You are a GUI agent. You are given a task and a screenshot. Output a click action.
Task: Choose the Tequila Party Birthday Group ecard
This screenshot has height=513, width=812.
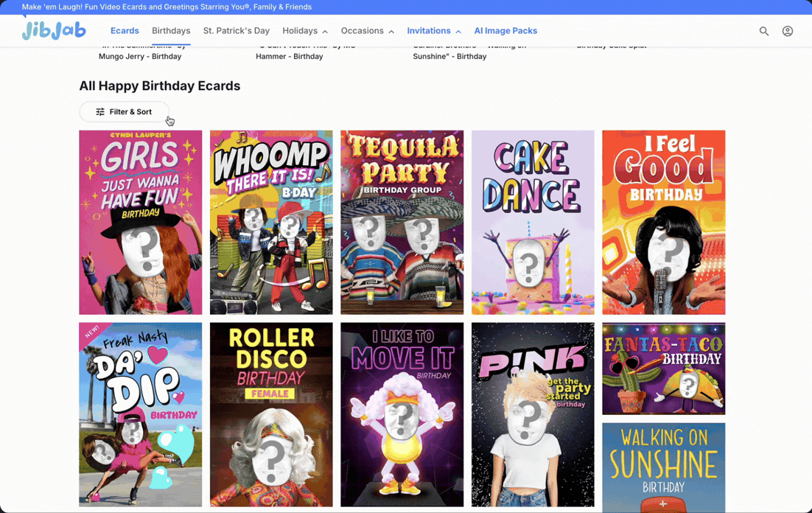click(402, 223)
